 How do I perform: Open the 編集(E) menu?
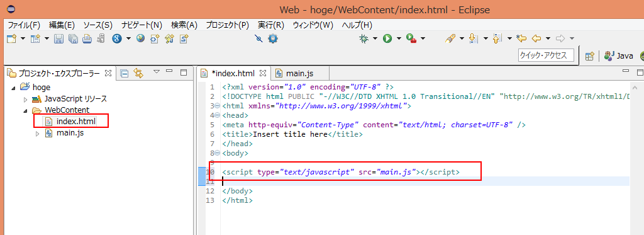coord(62,25)
